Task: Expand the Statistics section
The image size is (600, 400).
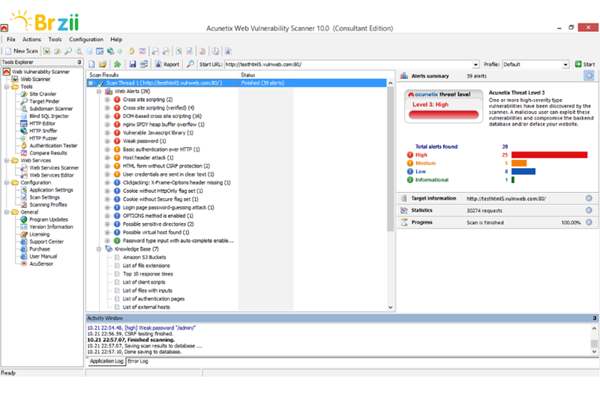Action: click(x=589, y=210)
